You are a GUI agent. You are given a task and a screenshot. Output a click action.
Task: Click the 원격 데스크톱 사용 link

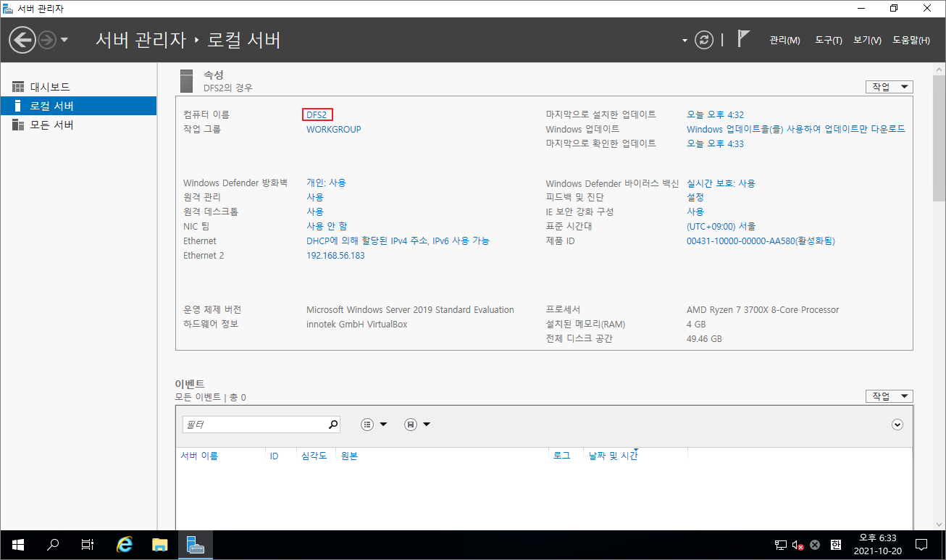pos(315,212)
